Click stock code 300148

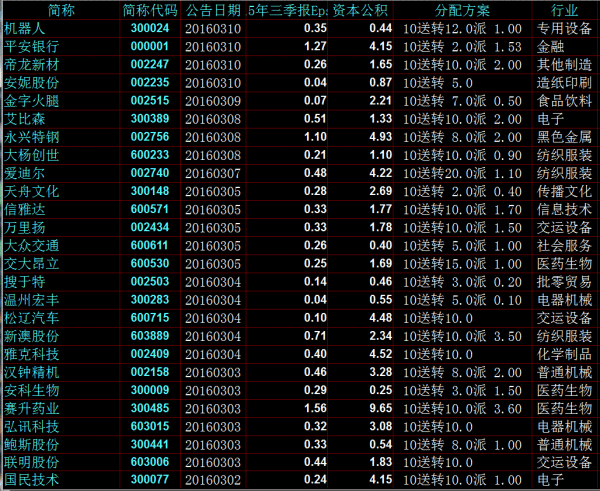tap(150, 191)
